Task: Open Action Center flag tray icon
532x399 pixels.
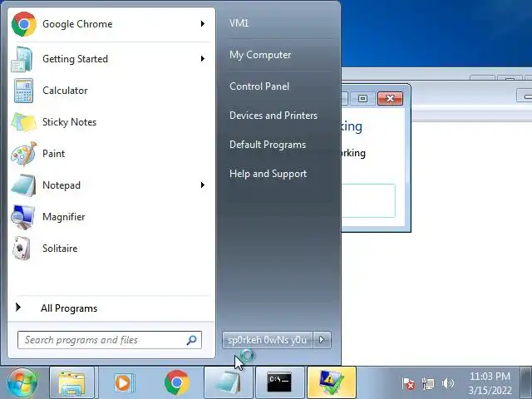Action: pyautogui.click(x=408, y=384)
